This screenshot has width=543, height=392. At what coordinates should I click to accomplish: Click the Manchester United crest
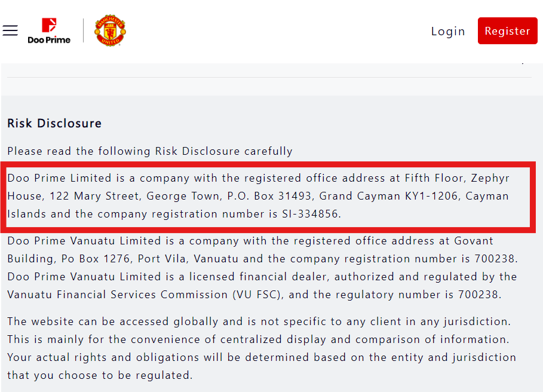click(110, 31)
